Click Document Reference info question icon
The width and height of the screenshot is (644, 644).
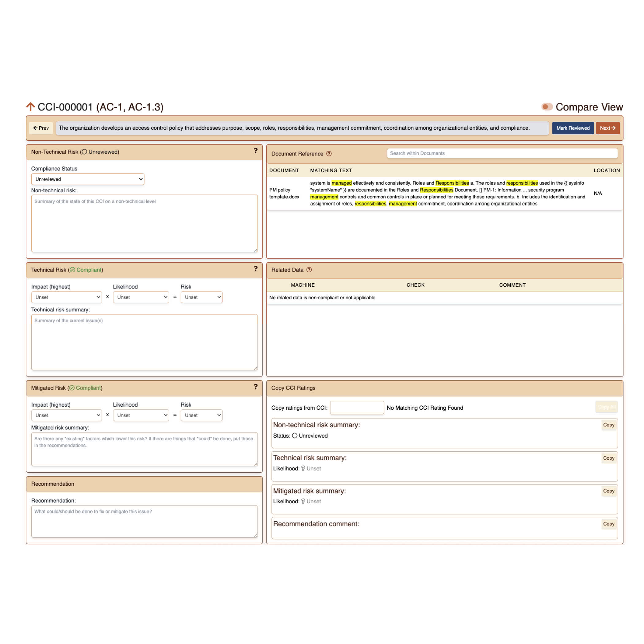click(329, 154)
